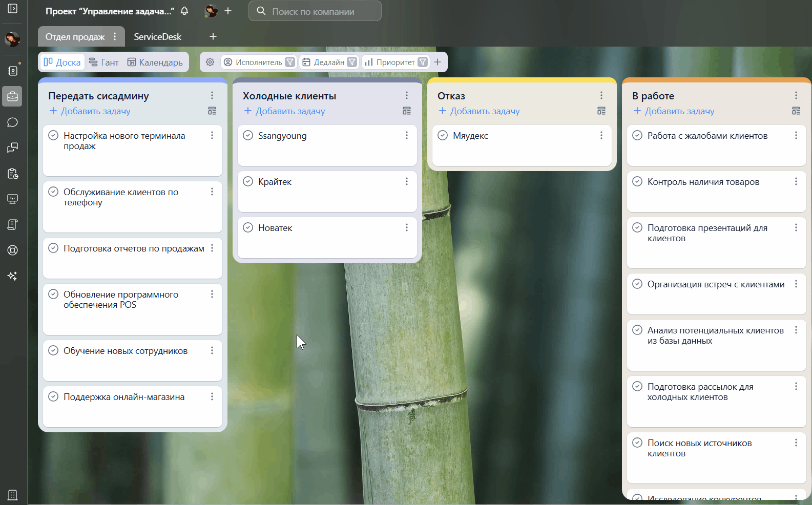Toggle the sidebar panel icon at top-left
This screenshot has height=505, width=812.
click(x=13, y=9)
